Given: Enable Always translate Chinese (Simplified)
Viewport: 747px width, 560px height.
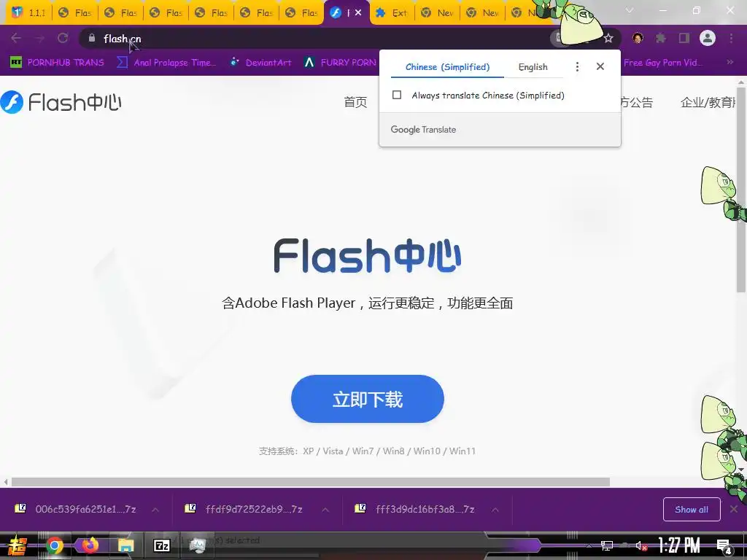Looking at the screenshot, I should (x=396, y=95).
